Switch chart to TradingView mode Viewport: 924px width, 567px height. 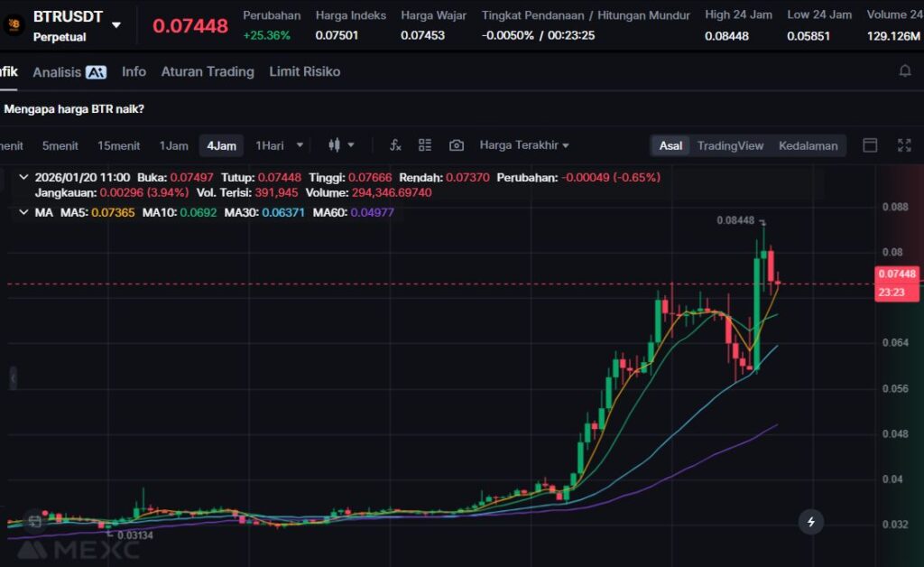(x=730, y=145)
